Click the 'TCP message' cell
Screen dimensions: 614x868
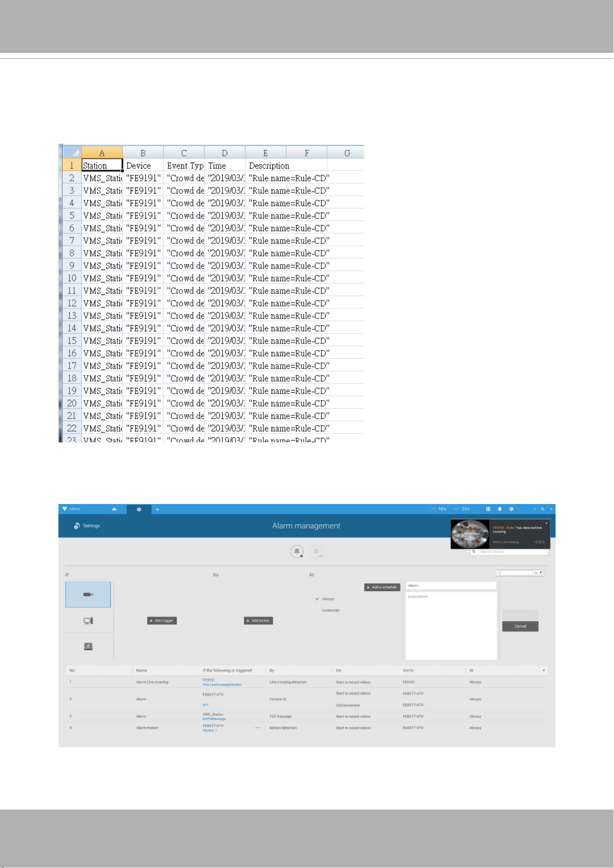[x=281, y=716]
